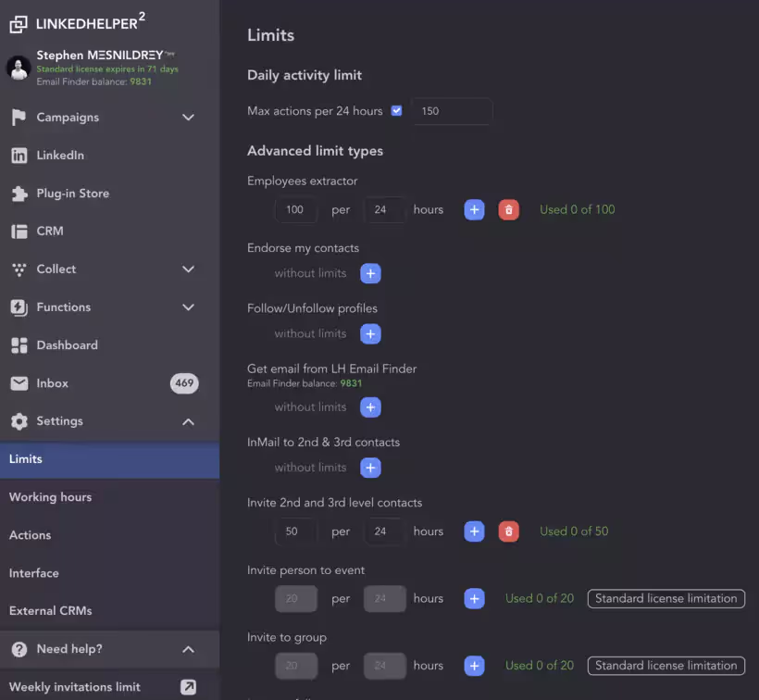759x700 pixels.
Task: Click Standard license limitation for Invite to group
Action: [x=665, y=665]
